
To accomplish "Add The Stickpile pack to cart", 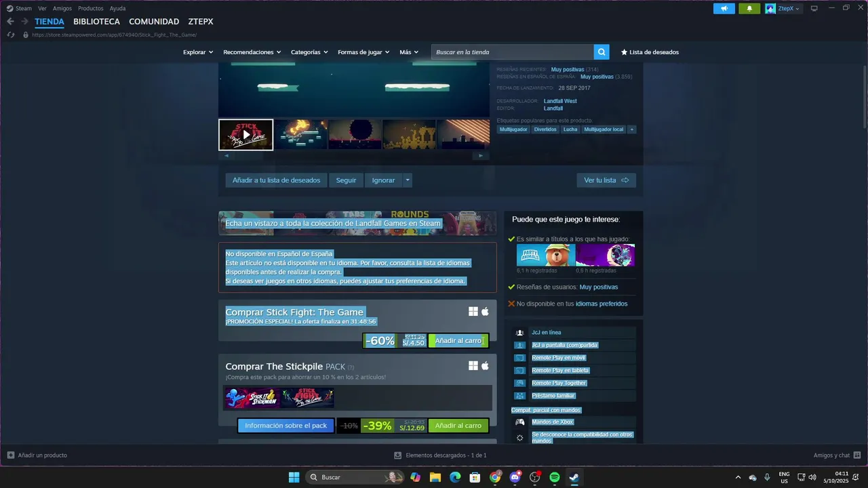I will 458,426.
